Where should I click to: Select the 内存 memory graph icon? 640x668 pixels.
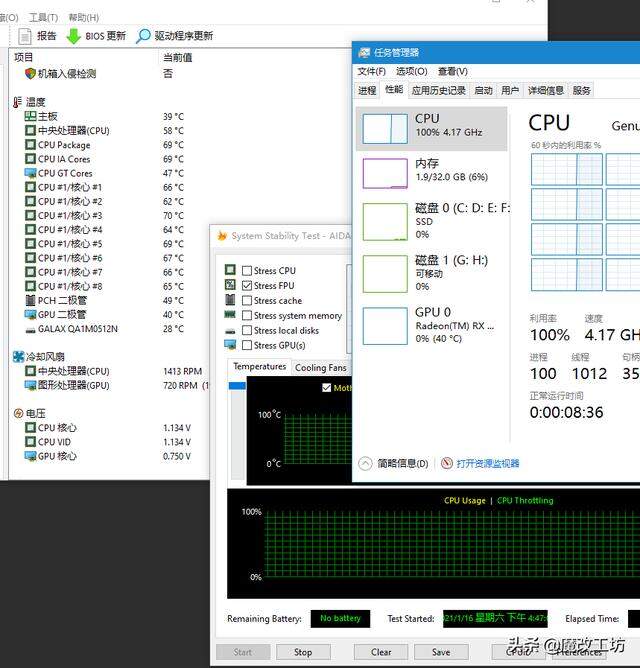click(x=385, y=173)
